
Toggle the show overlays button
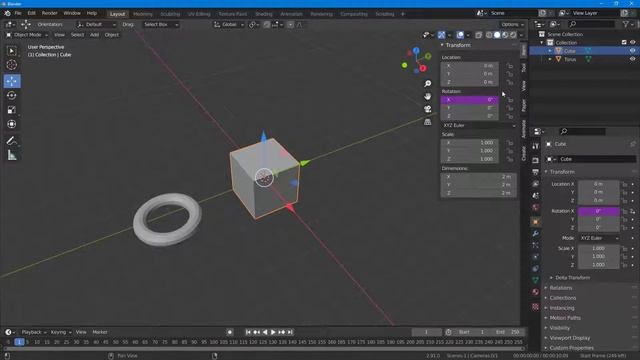(460, 35)
